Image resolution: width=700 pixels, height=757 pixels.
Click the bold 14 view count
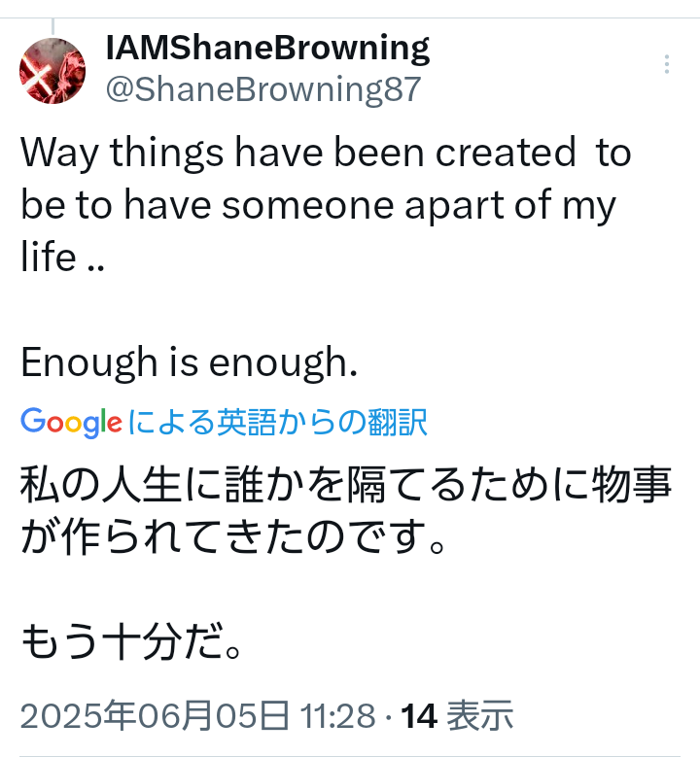[418, 717]
